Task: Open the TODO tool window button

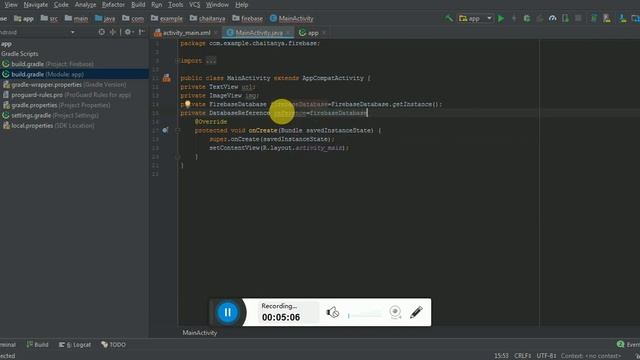Action: click(113, 344)
